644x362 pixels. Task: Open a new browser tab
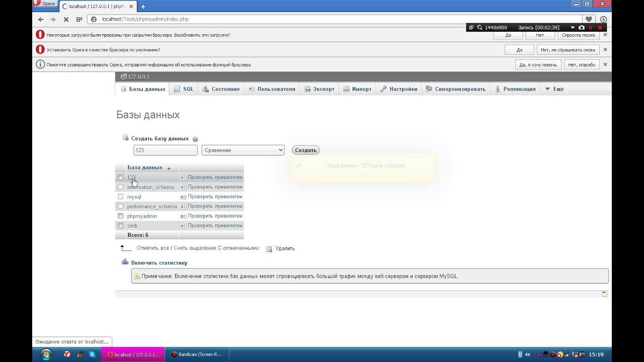[143, 7]
